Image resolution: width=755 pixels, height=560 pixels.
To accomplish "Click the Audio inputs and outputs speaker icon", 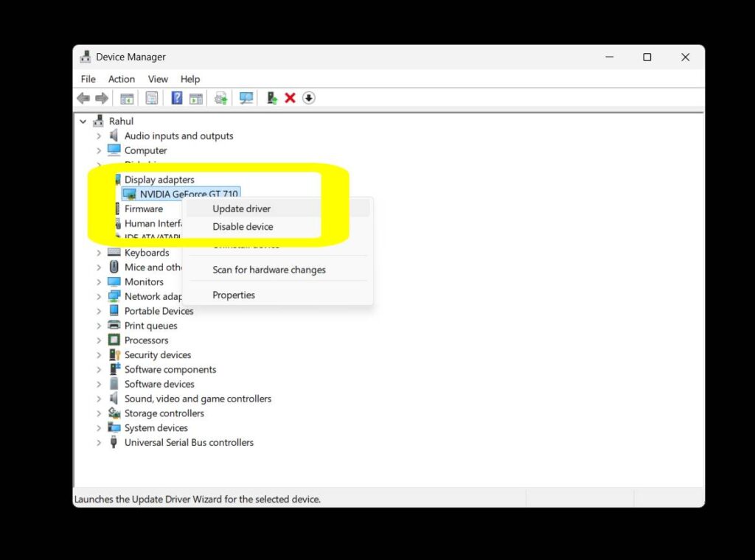I will click(x=114, y=136).
